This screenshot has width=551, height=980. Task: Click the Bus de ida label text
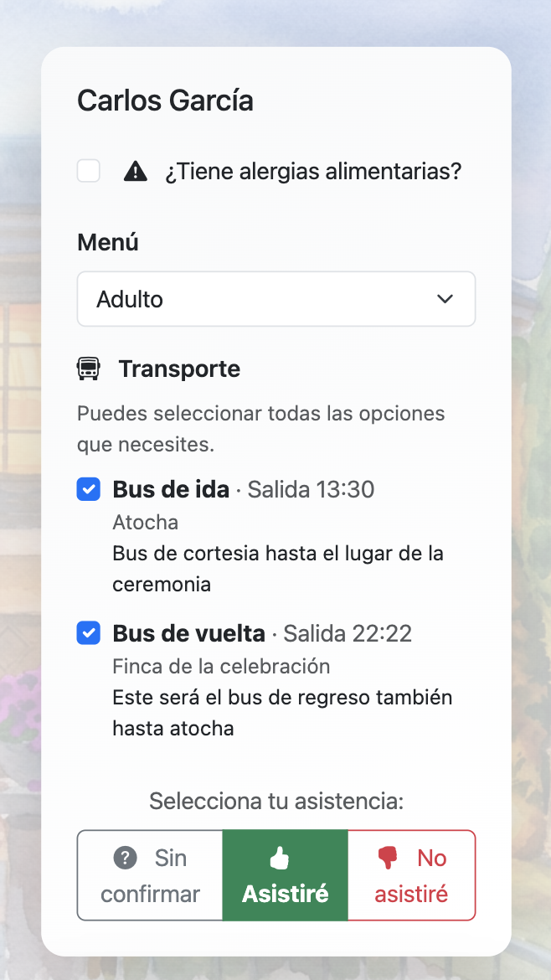click(x=171, y=489)
